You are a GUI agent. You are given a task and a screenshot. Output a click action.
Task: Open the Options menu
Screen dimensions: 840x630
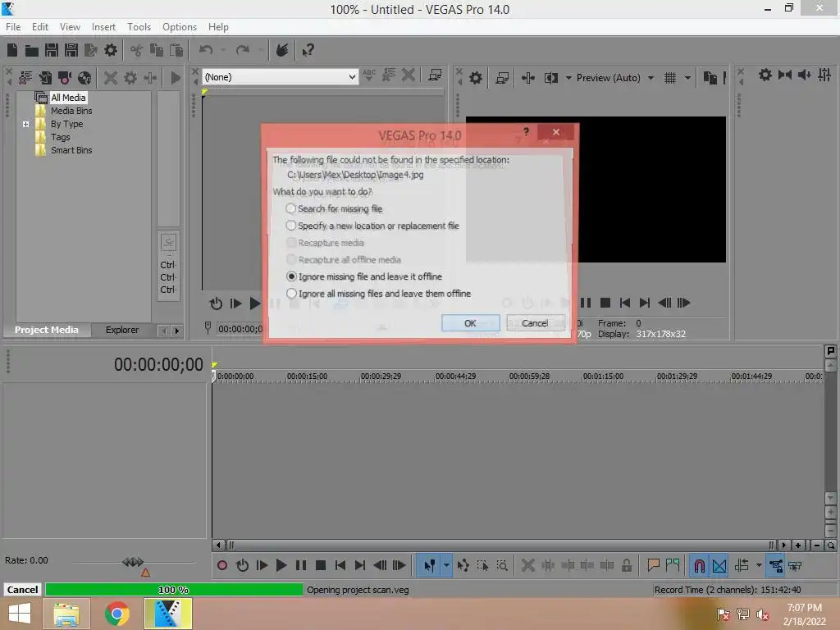[x=180, y=27]
